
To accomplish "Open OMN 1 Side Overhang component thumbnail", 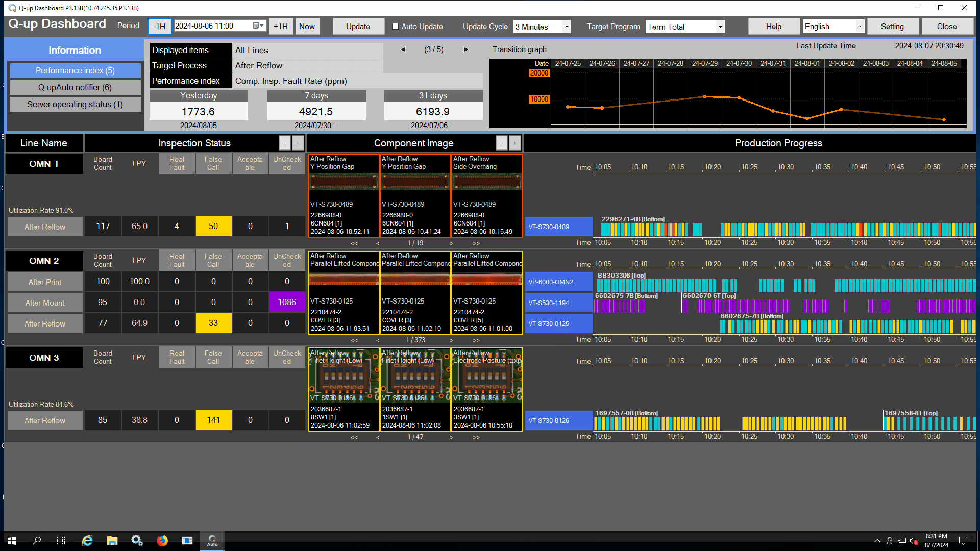I will (487, 195).
